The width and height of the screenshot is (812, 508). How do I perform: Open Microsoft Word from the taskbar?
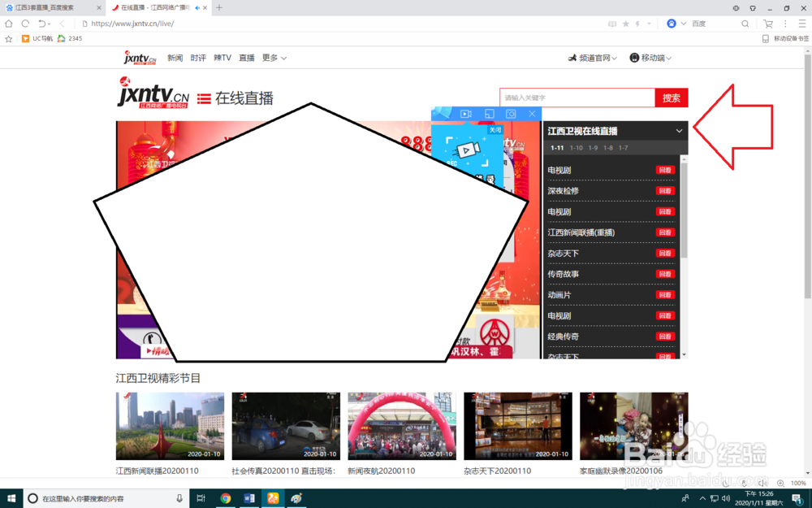(249, 498)
